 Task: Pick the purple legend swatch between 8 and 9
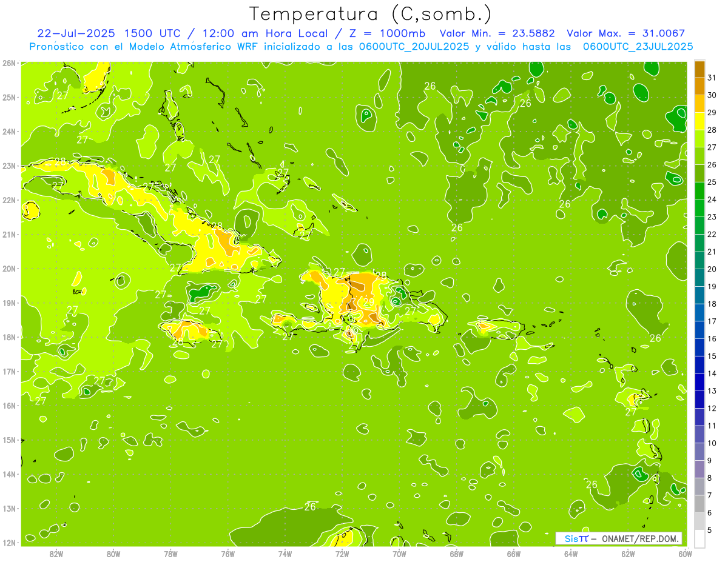(699, 469)
